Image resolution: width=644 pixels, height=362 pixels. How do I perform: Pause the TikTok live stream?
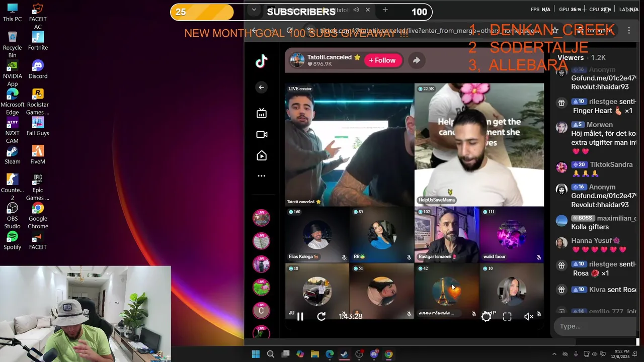(x=300, y=316)
